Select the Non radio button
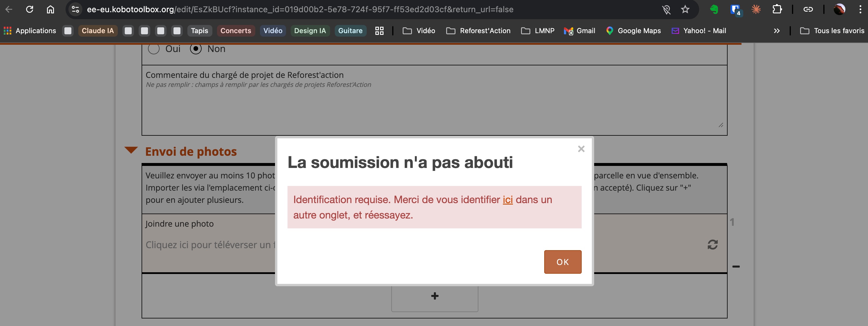868x326 pixels. (196, 49)
